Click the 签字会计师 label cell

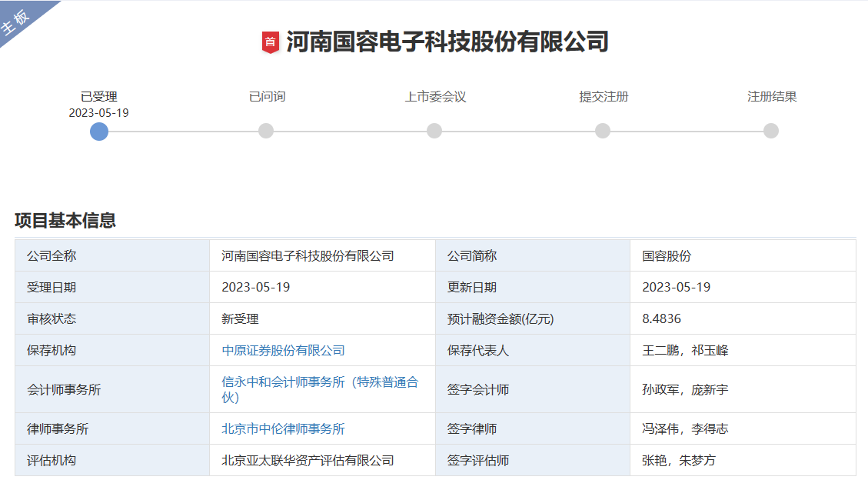(533, 390)
